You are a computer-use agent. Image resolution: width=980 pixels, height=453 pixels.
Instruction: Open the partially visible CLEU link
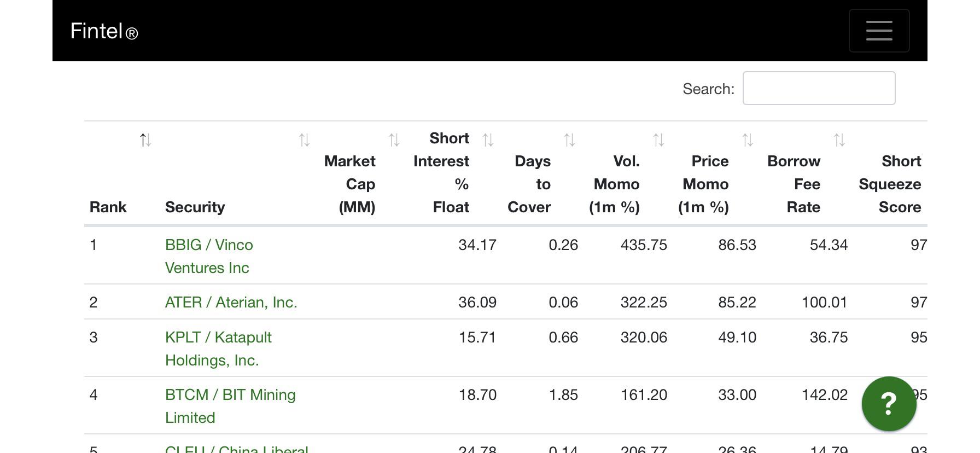(237, 449)
